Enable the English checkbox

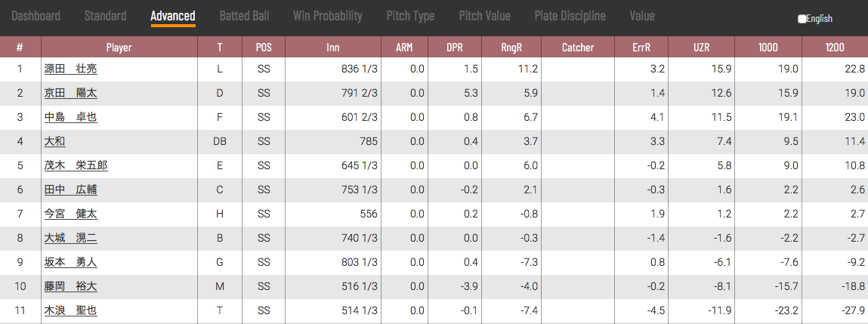pos(802,19)
